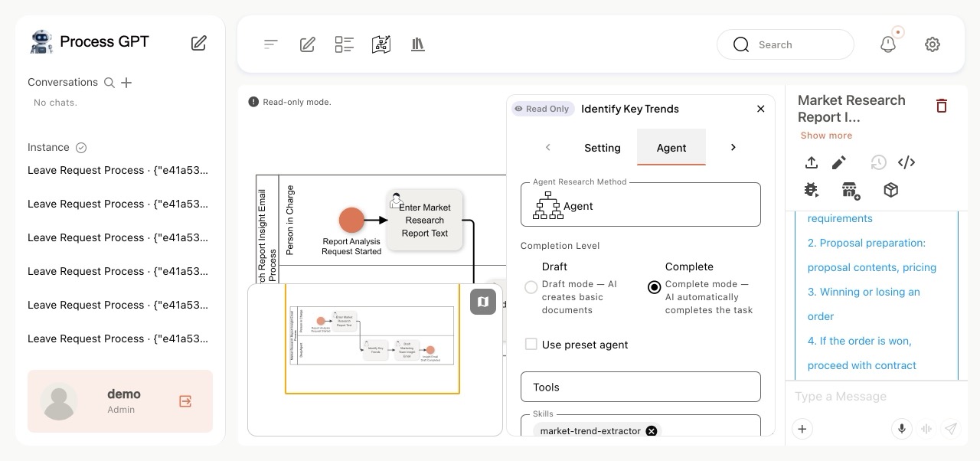Expand description via Show more
The image size is (980, 461).
point(826,136)
